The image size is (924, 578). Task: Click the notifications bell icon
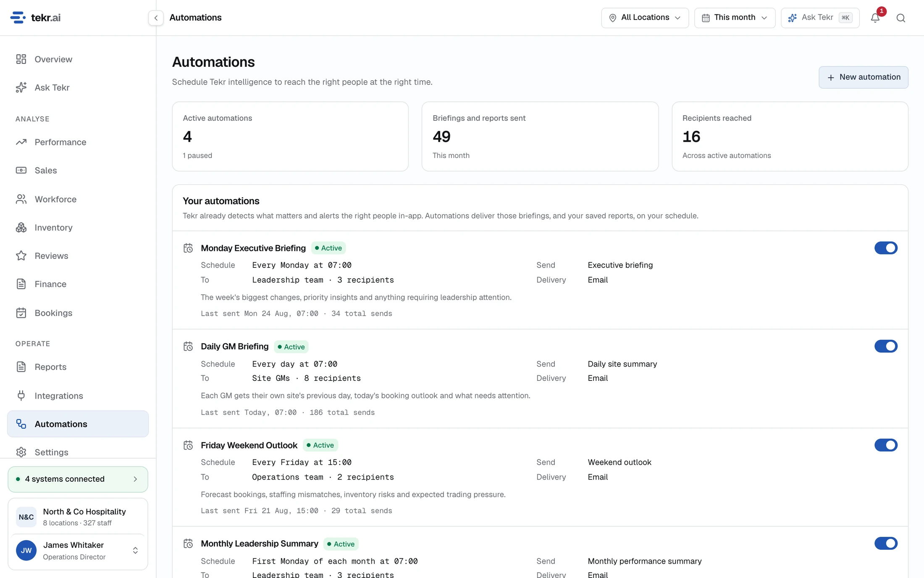[x=875, y=18]
